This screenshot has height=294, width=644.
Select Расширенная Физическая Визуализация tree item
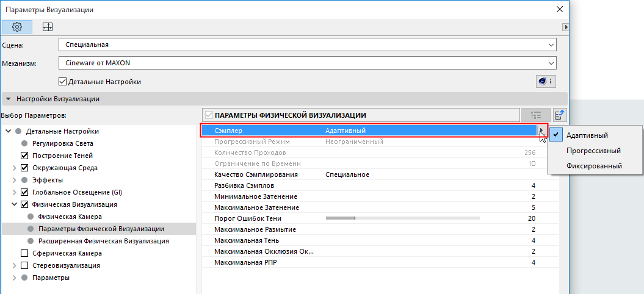click(104, 241)
